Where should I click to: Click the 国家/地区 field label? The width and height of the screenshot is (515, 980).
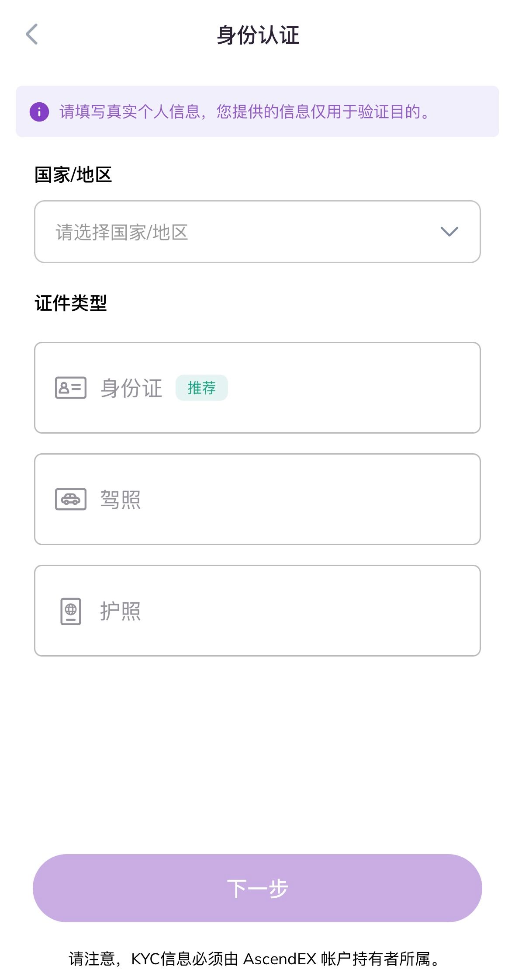(73, 175)
